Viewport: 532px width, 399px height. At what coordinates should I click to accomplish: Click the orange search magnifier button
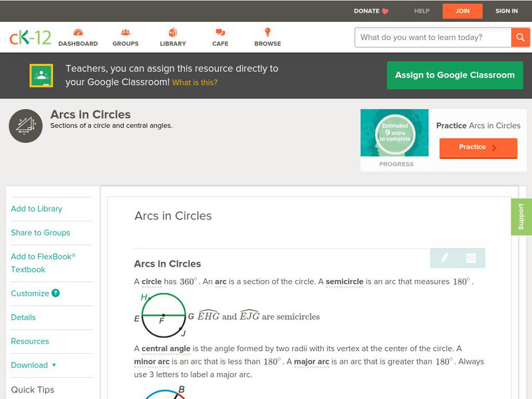(520, 37)
